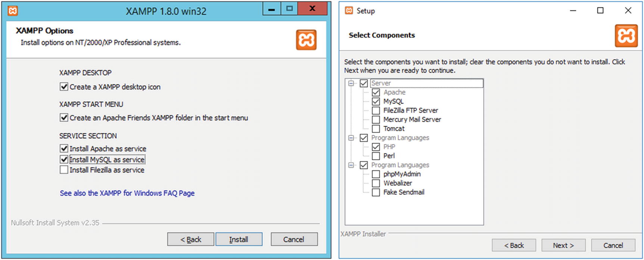Screen dimensions: 644x260
Task: Click XAMPP logo icon in XAMPP Options header
Action: click(x=306, y=40)
